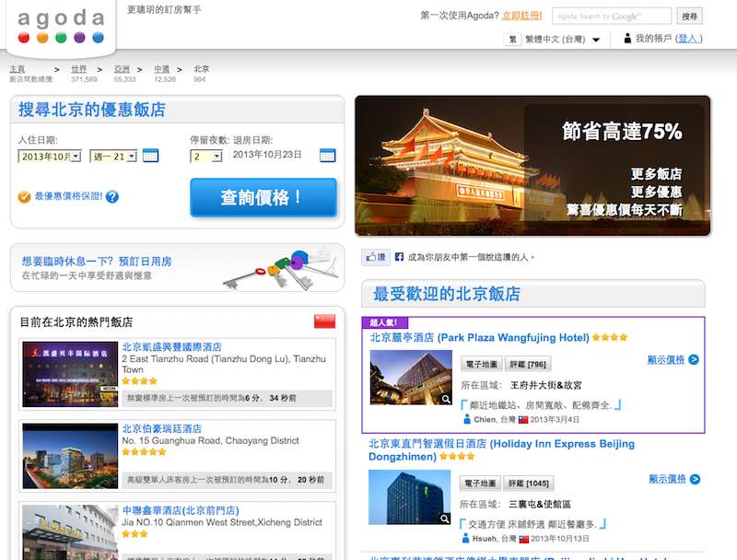Open the check-in day dropdown 週一 21
Image resolution: width=737 pixels, height=560 pixels.
click(113, 157)
